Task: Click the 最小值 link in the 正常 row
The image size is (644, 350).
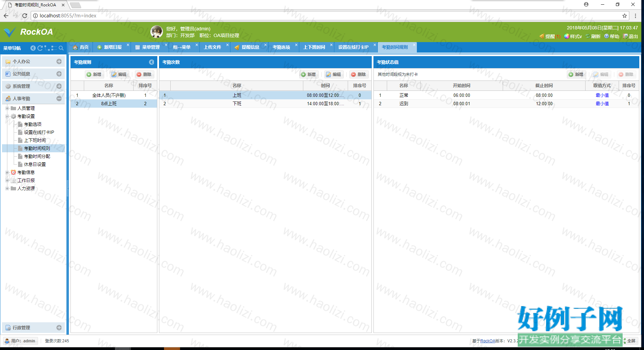Action: [602, 95]
